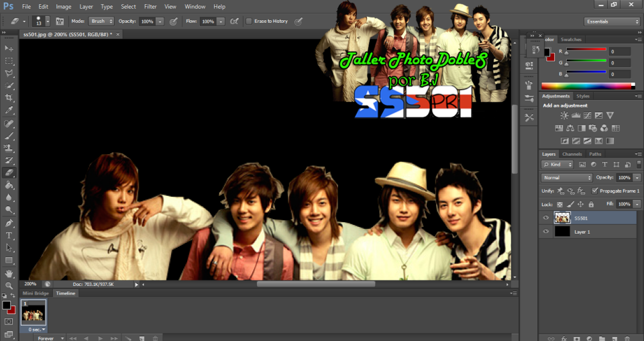Select the Move tool
The image size is (644, 341).
9,48
